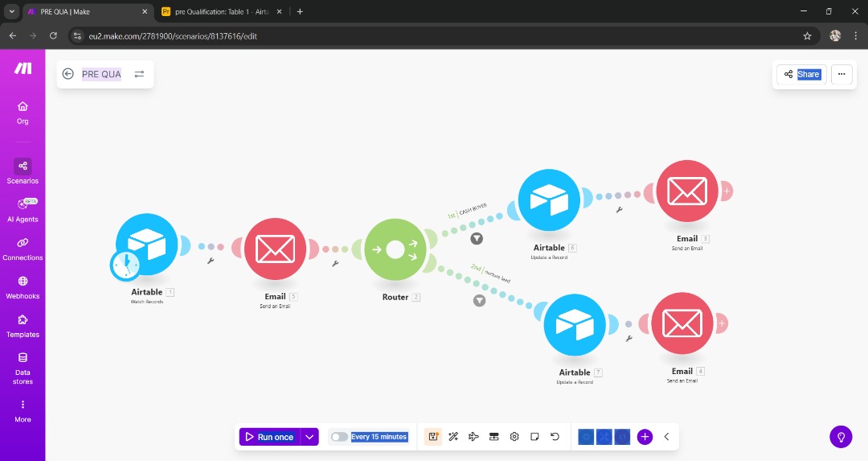Open scenario settings gear icon
This screenshot has height=461, width=868.
tap(514, 437)
